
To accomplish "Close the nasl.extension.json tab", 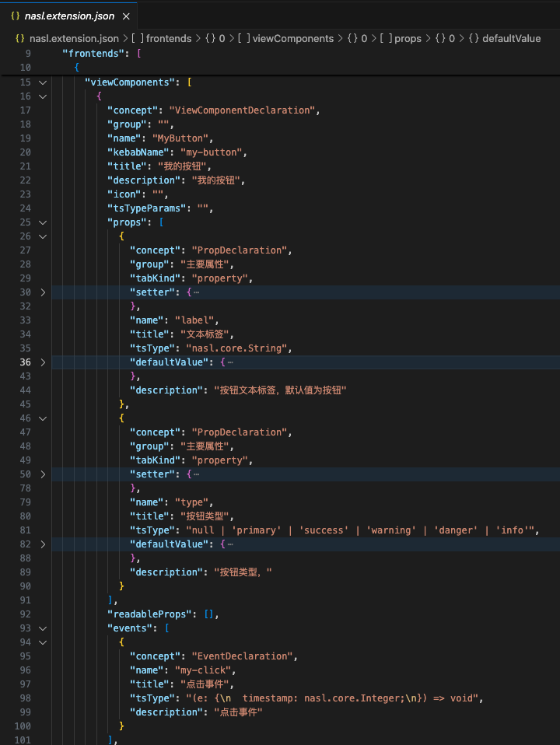I will pyautogui.click(x=126, y=16).
